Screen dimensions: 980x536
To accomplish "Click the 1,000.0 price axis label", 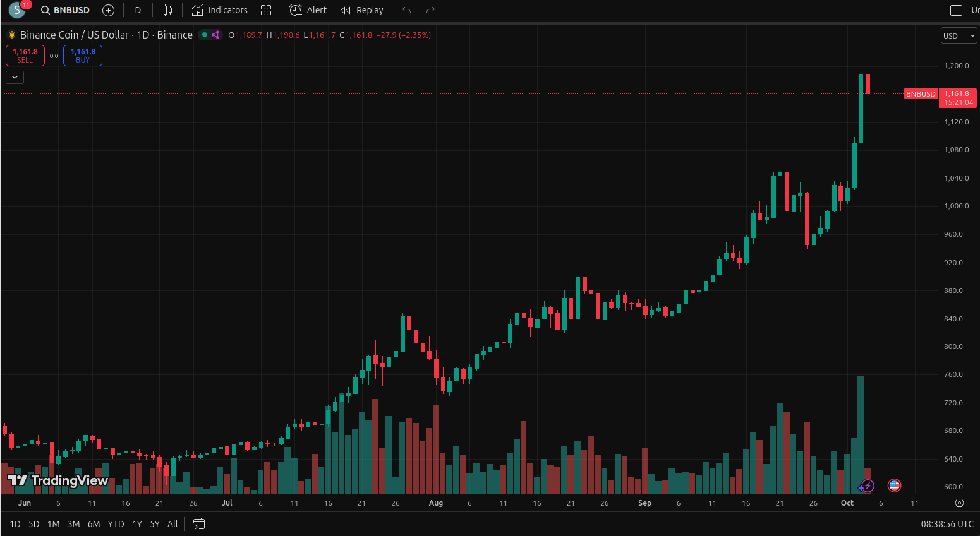I will click(x=957, y=206).
